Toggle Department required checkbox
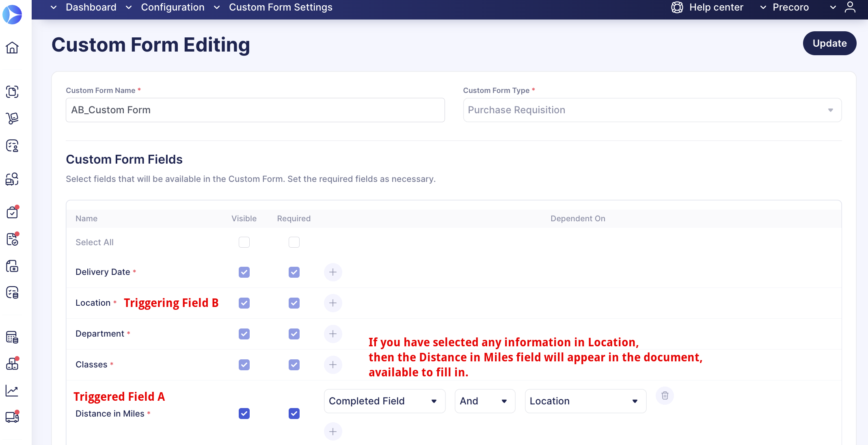The width and height of the screenshot is (868, 445). pyautogui.click(x=294, y=334)
